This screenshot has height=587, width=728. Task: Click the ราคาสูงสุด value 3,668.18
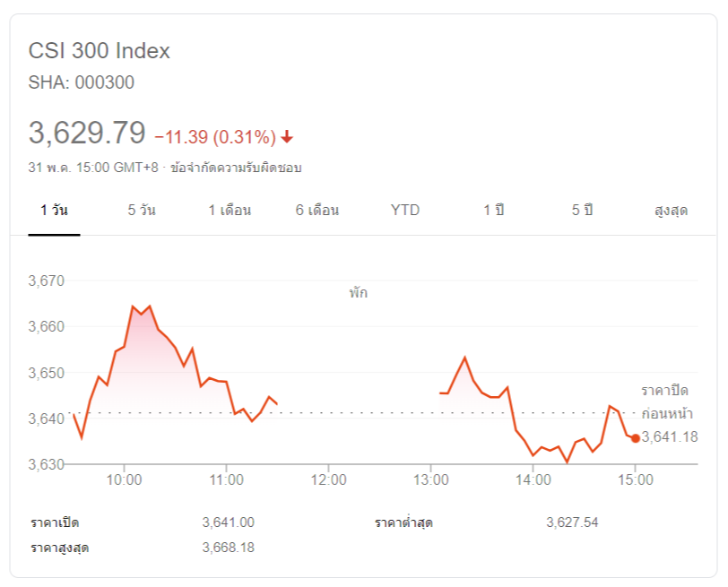[229, 547]
